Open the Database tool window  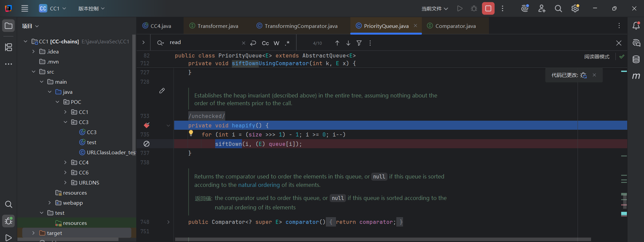tap(636, 59)
